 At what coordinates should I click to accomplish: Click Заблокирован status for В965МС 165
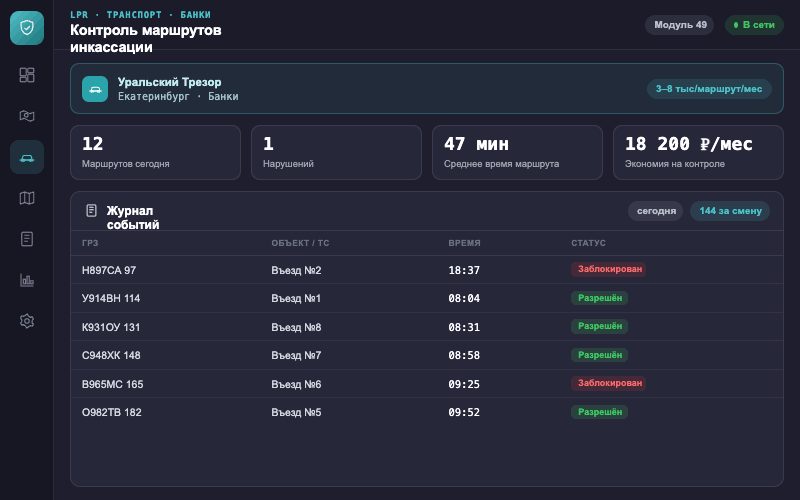pos(609,383)
